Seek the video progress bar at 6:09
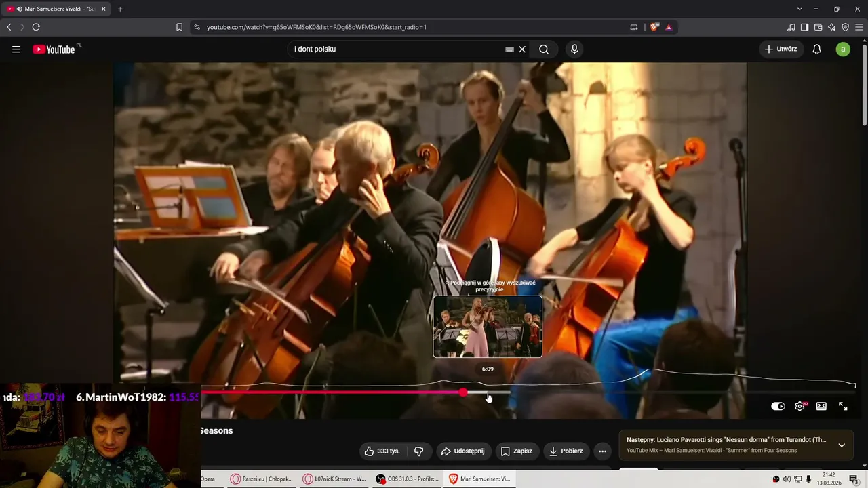Screen dimensions: 868x488 pyautogui.click(x=488, y=392)
